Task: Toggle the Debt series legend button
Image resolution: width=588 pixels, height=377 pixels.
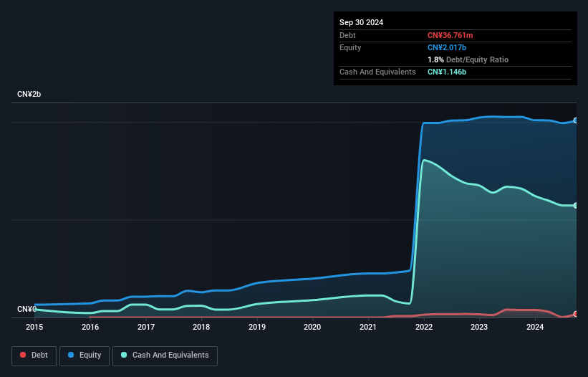Action: [34, 355]
